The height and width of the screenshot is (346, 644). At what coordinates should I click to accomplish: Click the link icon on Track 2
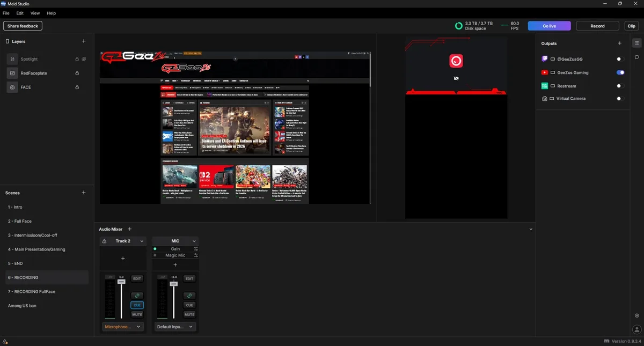tap(137, 296)
